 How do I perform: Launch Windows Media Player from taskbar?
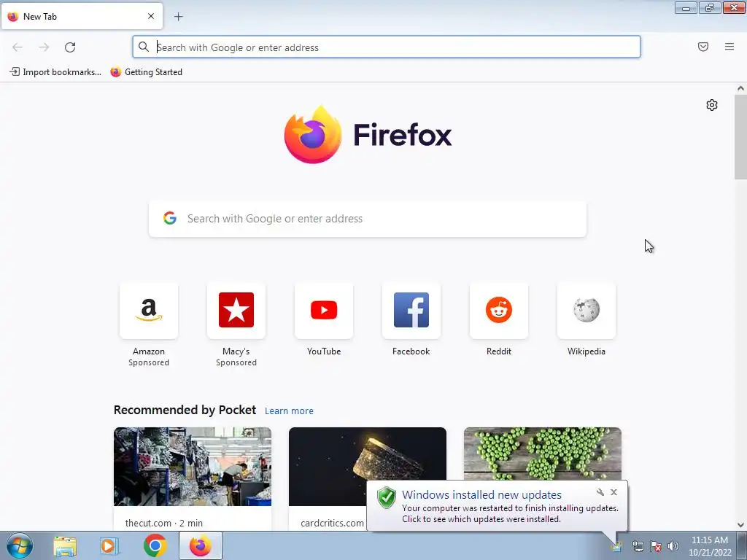pos(109,546)
